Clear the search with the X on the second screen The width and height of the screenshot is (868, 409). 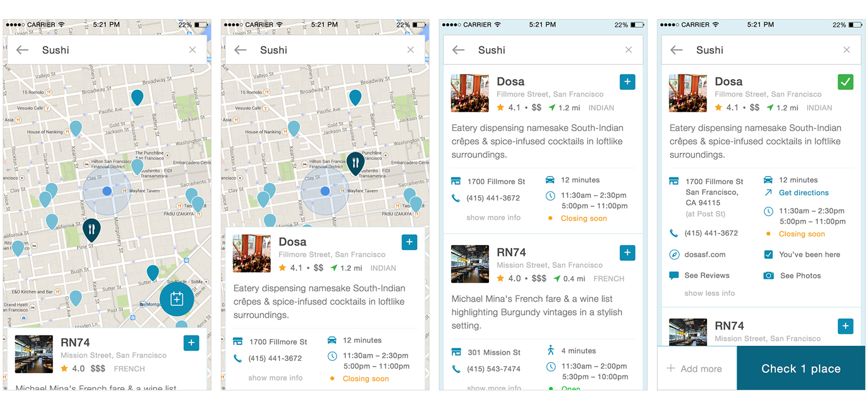click(x=411, y=50)
